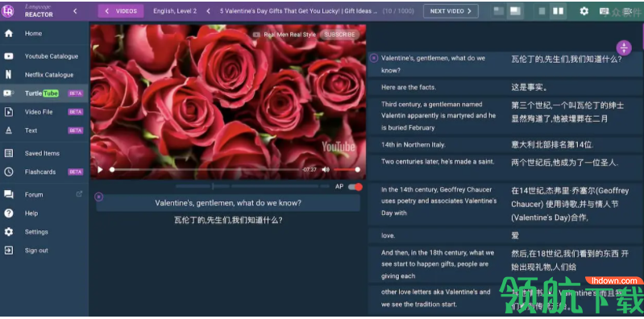The image size is (644, 319).
Task: Collapse the sidebar with the left chevron
Action: click(x=75, y=11)
